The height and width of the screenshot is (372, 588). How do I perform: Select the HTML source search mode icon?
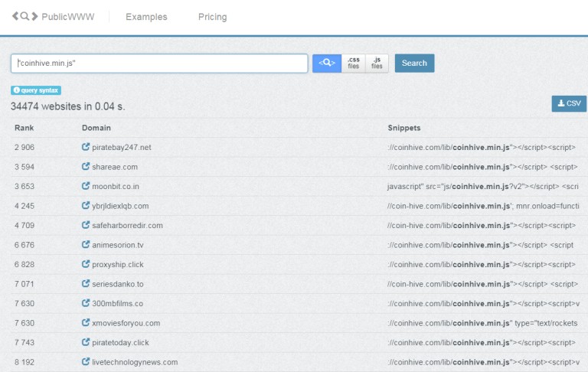[x=327, y=63]
